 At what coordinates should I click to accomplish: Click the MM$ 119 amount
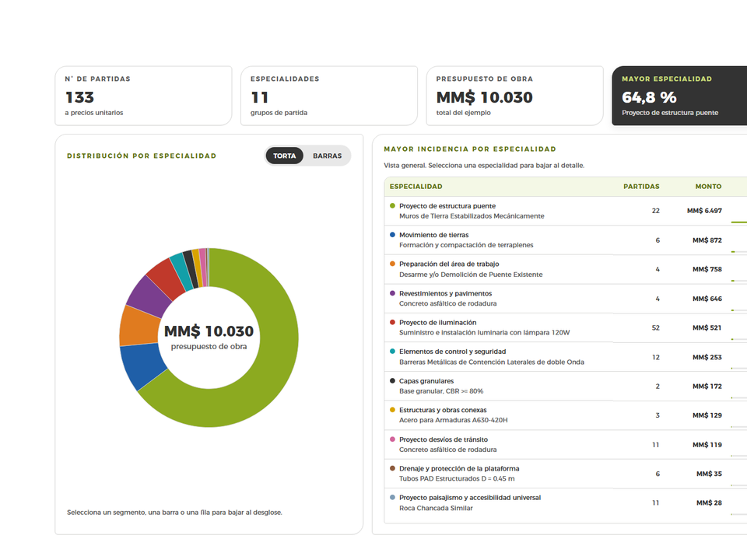(x=707, y=445)
